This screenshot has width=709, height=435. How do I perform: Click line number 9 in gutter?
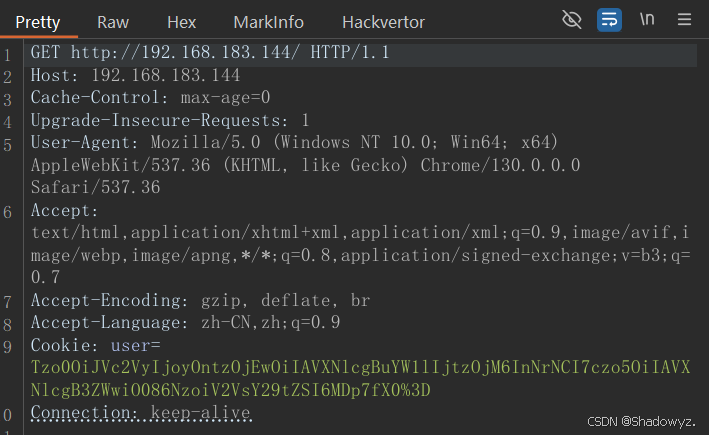pos(8,347)
